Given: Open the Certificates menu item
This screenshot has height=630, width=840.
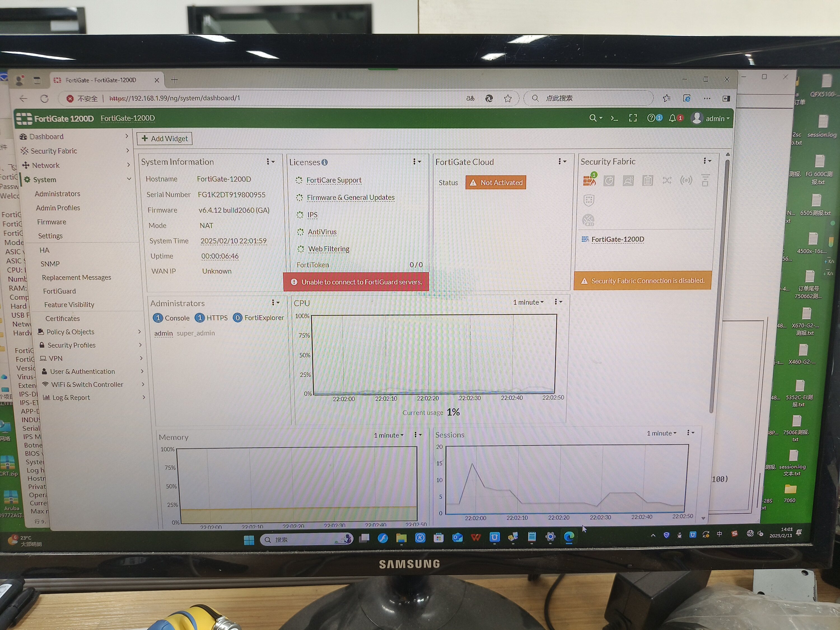Looking at the screenshot, I should click(63, 319).
